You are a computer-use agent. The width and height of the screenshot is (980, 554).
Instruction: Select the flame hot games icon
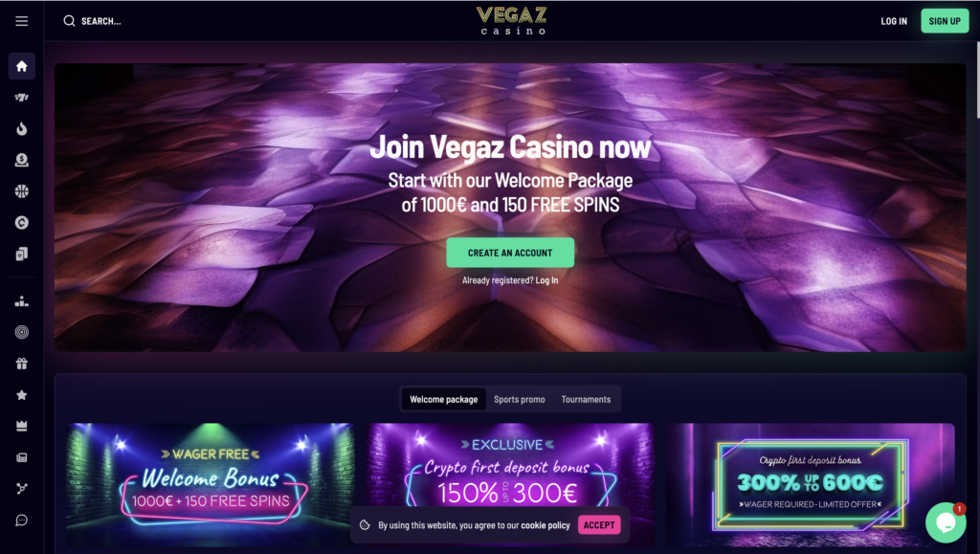[x=22, y=128]
